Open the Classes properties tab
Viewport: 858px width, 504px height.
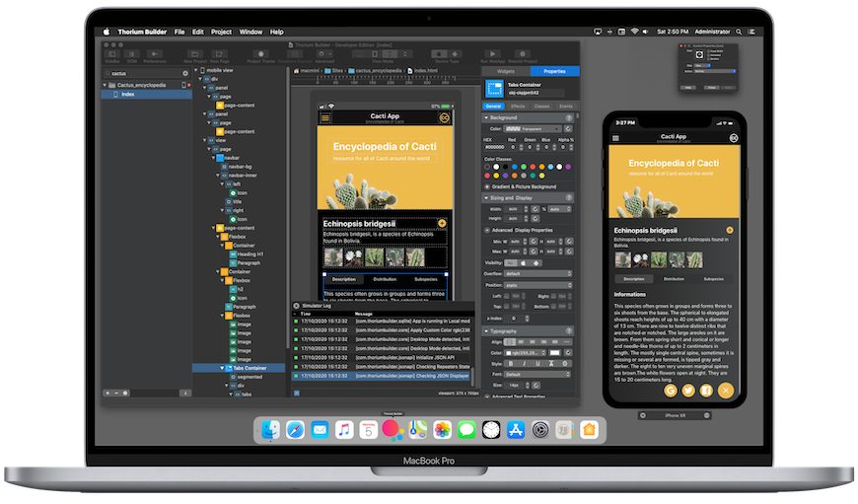point(541,107)
